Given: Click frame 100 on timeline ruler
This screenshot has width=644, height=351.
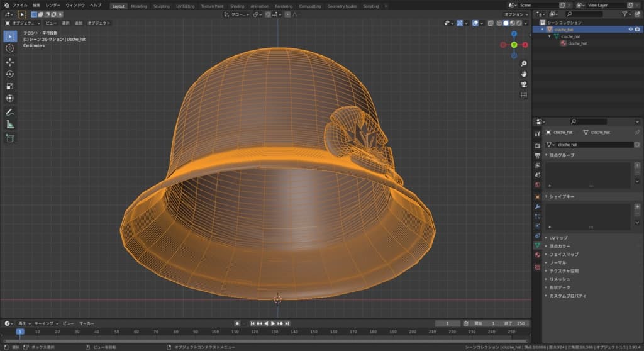Looking at the screenshot, I should pos(217,331).
